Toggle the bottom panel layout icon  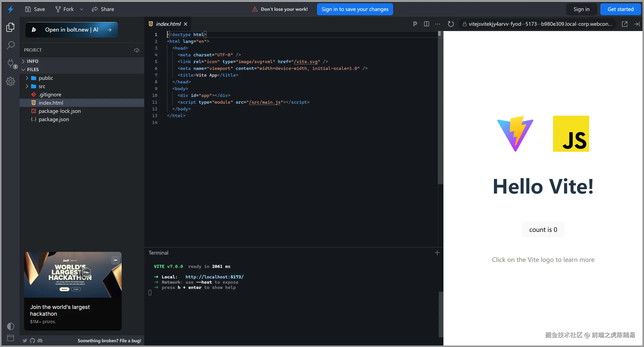point(11,338)
